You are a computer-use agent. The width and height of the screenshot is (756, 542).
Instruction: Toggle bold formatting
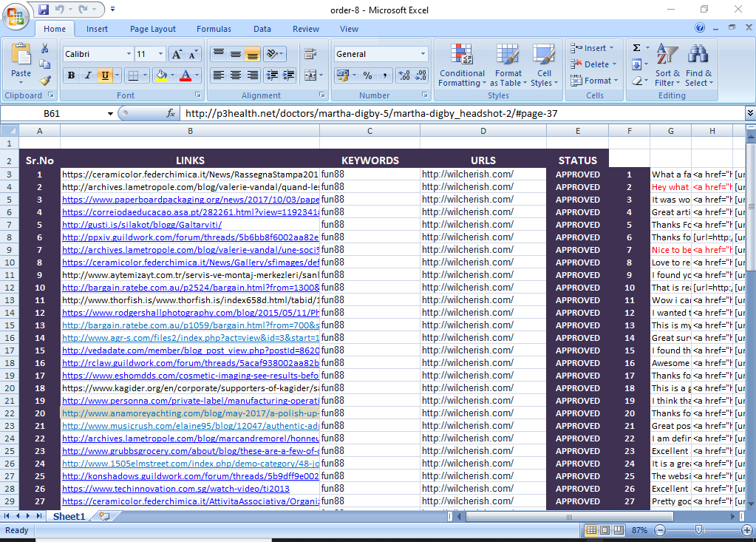(70, 76)
